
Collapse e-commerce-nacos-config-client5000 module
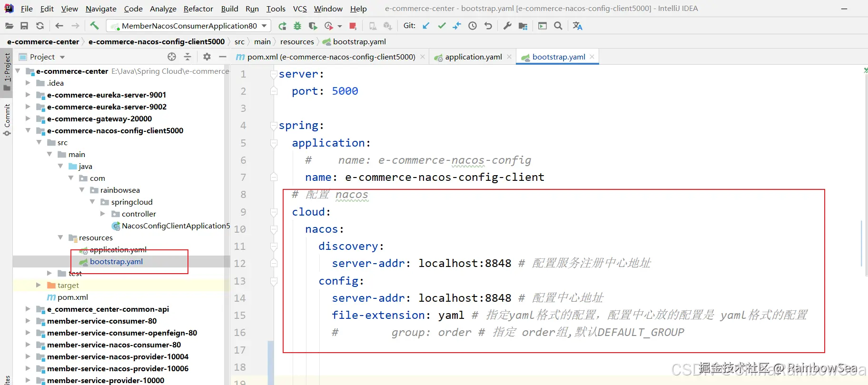point(28,130)
